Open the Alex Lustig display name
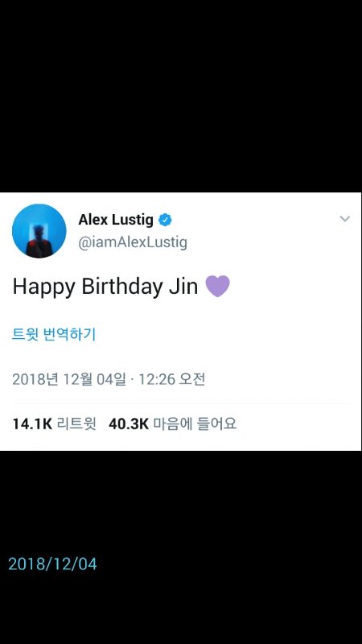 (116, 220)
